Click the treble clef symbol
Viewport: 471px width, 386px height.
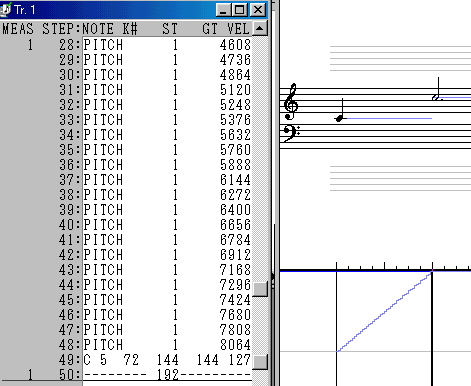click(291, 102)
